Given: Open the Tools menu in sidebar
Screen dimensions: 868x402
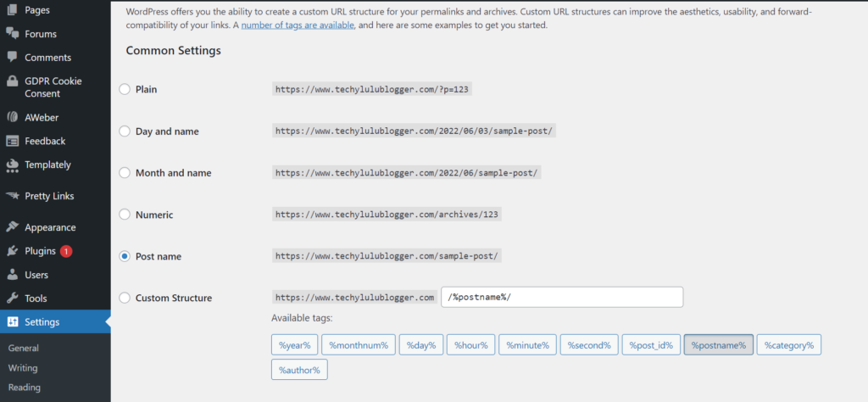Looking at the screenshot, I should (x=36, y=299).
